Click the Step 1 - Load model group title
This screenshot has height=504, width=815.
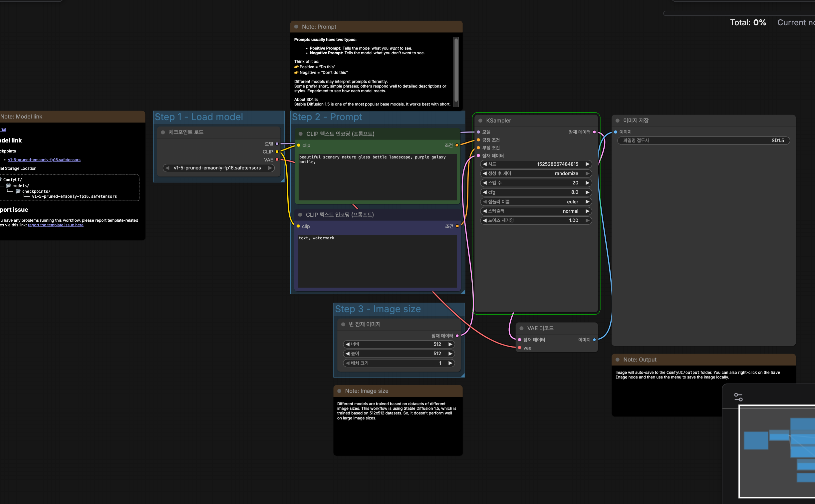click(199, 117)
